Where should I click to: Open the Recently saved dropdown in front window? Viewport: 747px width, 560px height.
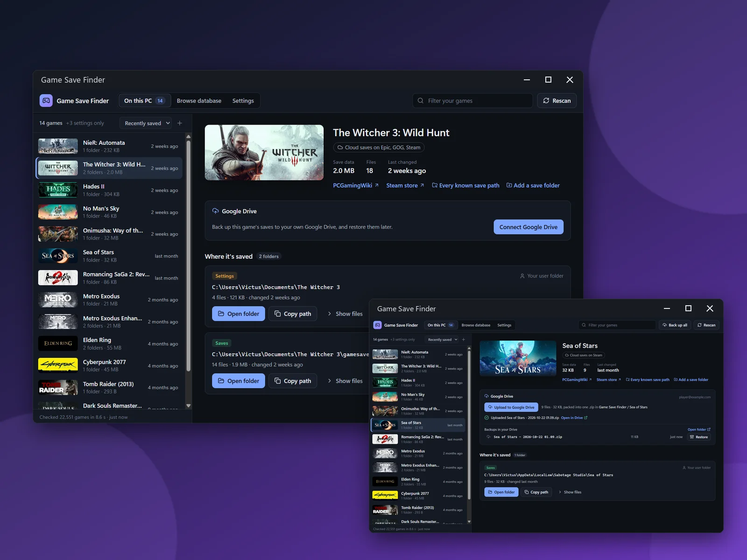tap(443, 340)
